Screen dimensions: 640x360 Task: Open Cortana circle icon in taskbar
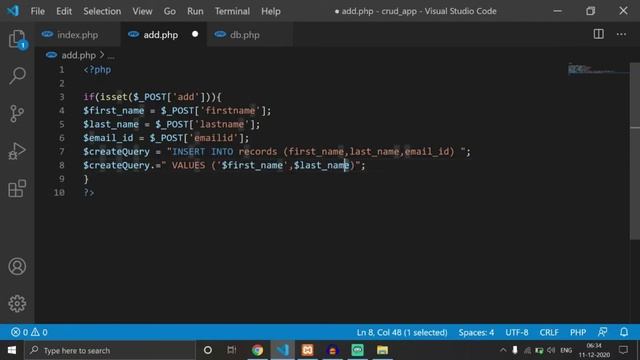pyautogui.click(x=207, y=350)
